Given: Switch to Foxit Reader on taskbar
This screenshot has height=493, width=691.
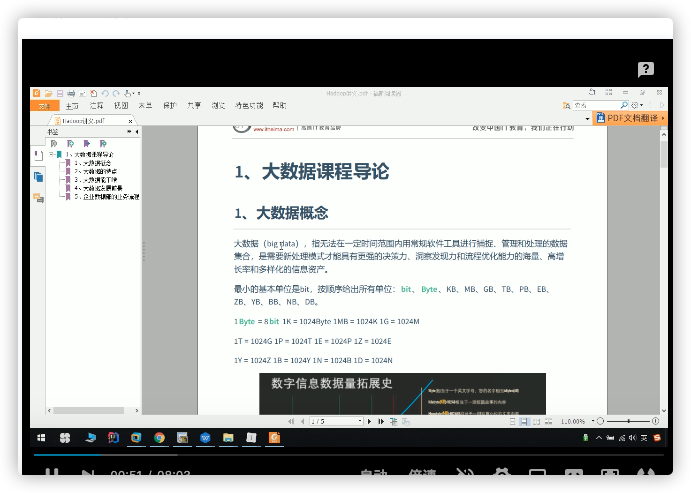Looking at the screenshot, I should [274, 438].
